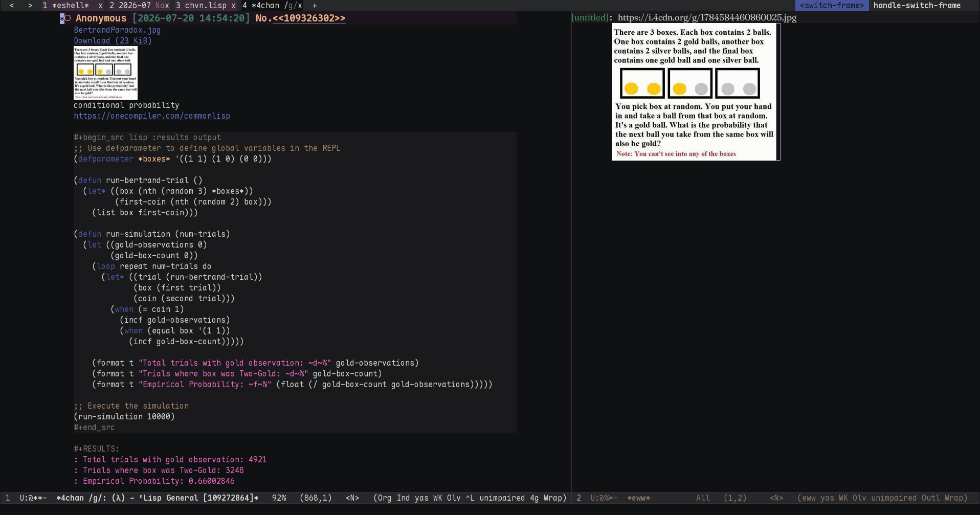Click the Anonymous poster name

click(101, 18)
